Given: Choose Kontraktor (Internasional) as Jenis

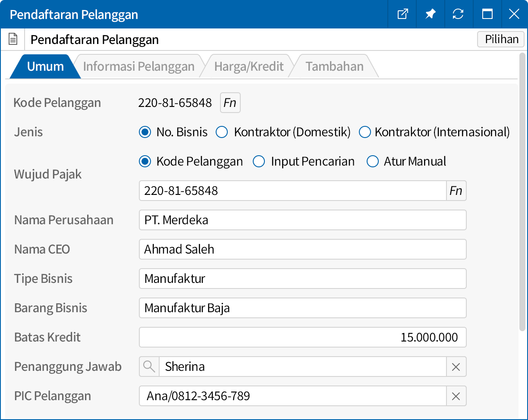Looking at the screenshot, I should [365, 132].
